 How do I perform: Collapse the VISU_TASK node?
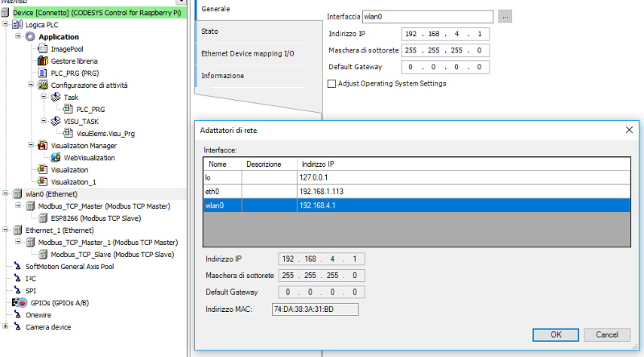pyautogui.click(x=43, y=121)
